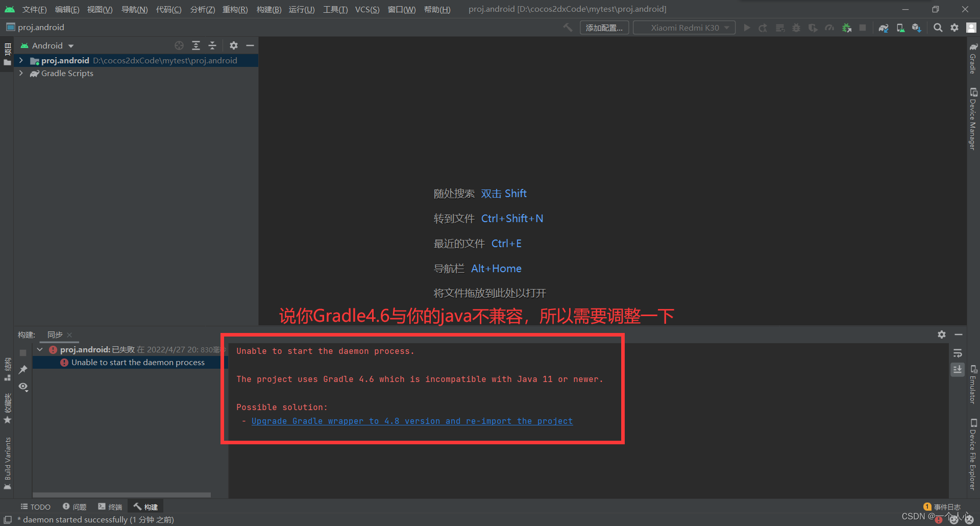Expand the Gradle Scripts node
The width and height of the screenshot is (980, 526).
[21, 73]
